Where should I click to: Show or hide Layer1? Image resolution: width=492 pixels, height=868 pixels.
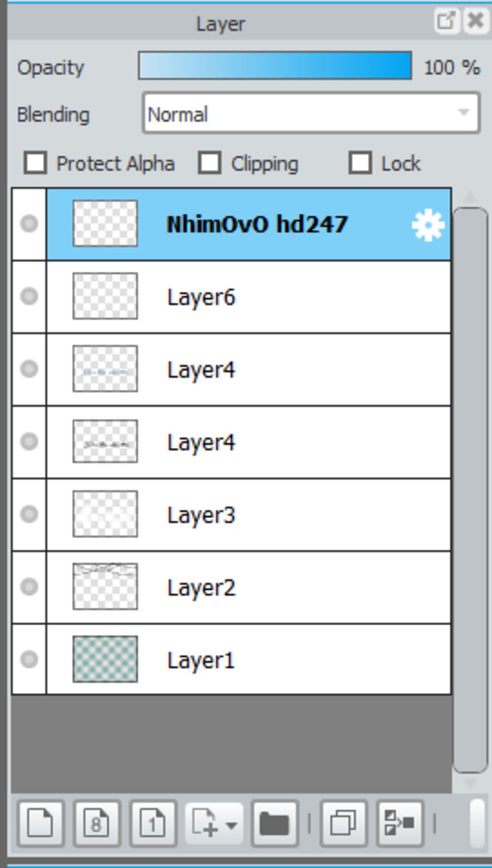[x=29, y=659]
